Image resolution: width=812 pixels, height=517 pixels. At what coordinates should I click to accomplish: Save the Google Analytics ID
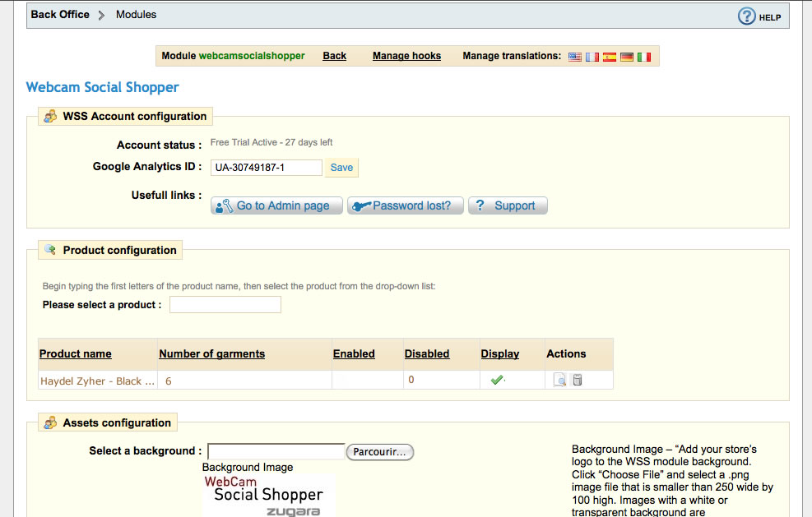click(341, 168)
